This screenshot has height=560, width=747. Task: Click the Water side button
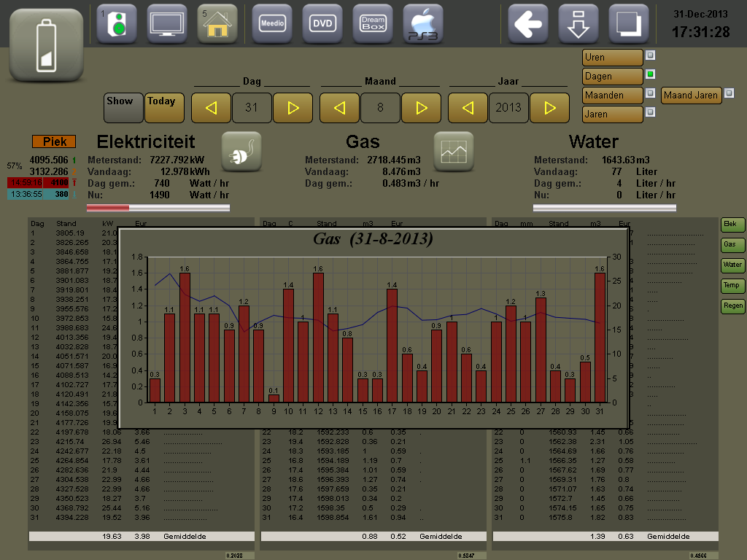(x=732, y=265)
